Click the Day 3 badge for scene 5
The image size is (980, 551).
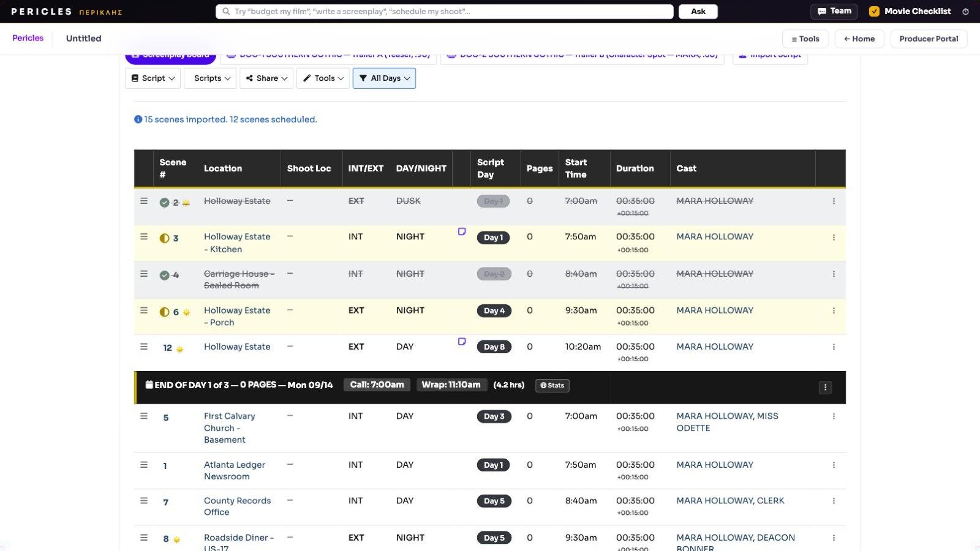pyautogui.click(x=494, y=417)
